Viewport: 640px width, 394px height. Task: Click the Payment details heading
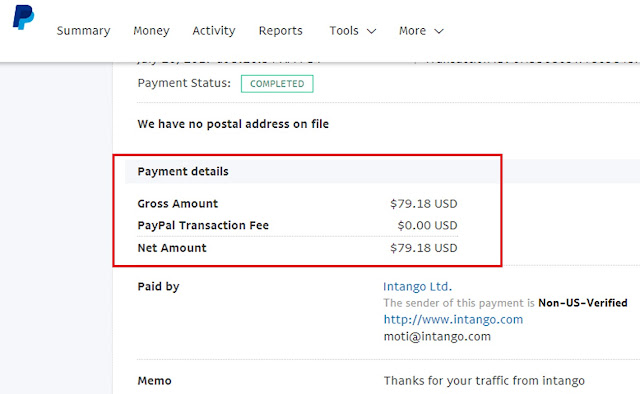tap(183, 171)
